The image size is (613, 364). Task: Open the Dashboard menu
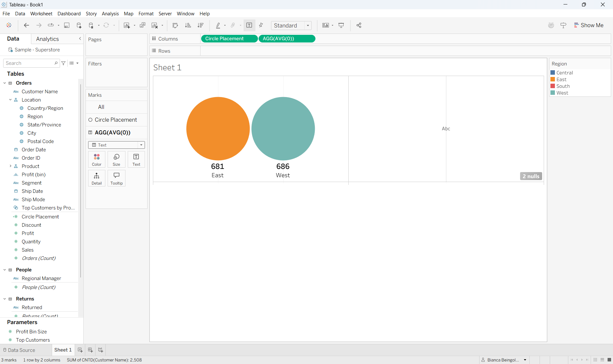tap(69, 13)
